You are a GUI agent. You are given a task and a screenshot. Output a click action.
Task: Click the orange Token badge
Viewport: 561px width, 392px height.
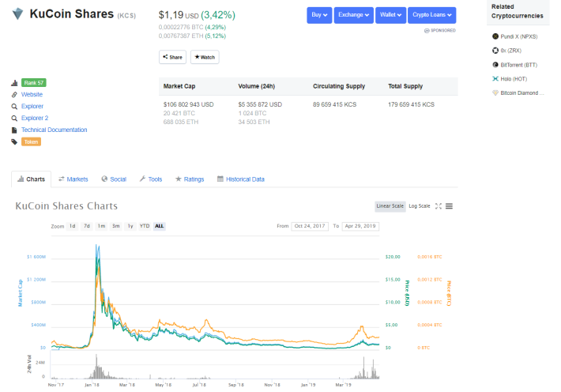pos(31,141)
